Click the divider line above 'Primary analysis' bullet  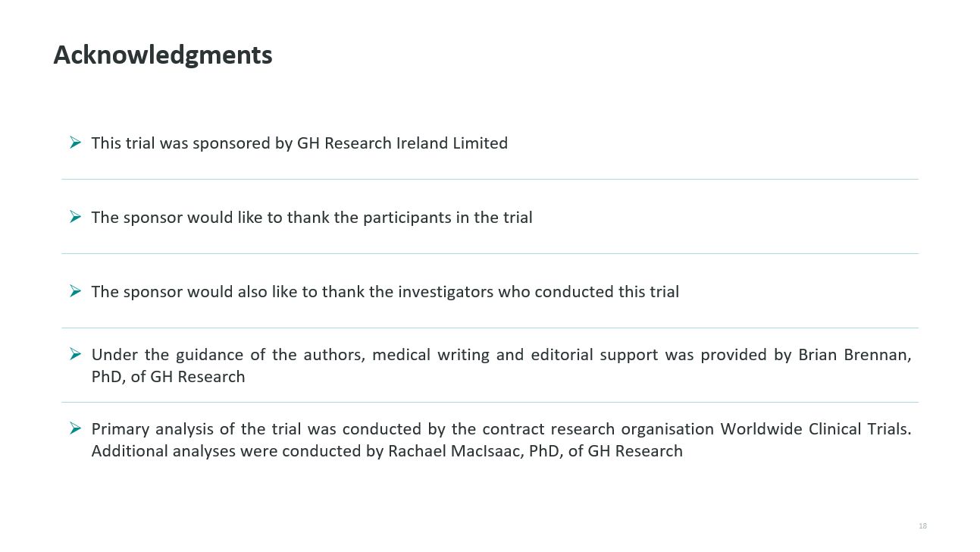[x=490, y=402]
